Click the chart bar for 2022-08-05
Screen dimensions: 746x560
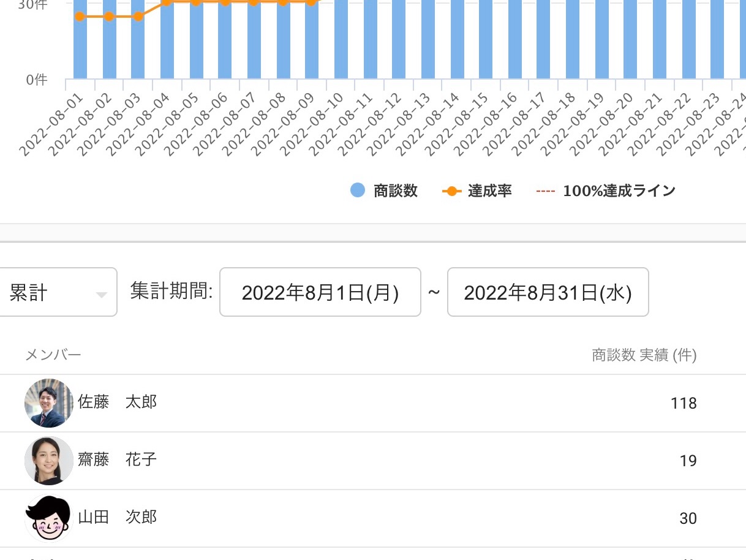(x=196, y=39)
